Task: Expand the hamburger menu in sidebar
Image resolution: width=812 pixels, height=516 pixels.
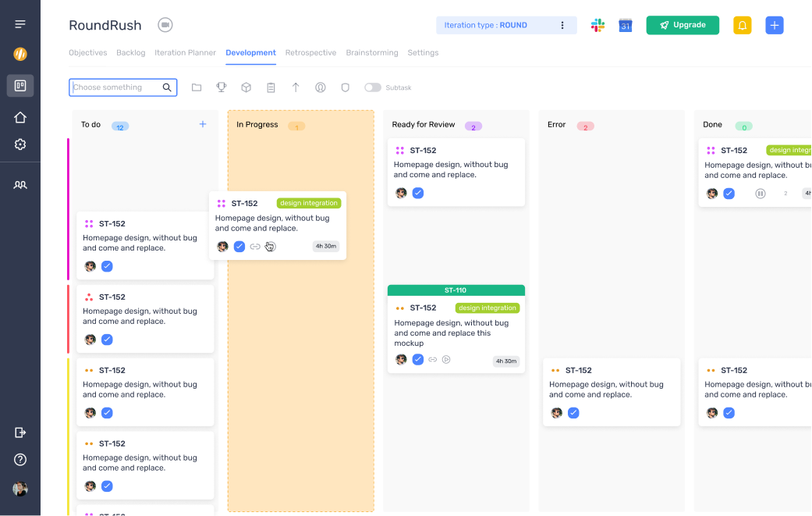Action: coord(20,24)
